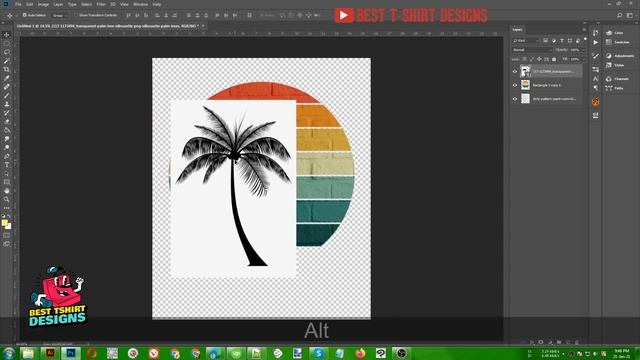
Task: Filter layers by type (text) layers
Action: [x=562, y=40]
